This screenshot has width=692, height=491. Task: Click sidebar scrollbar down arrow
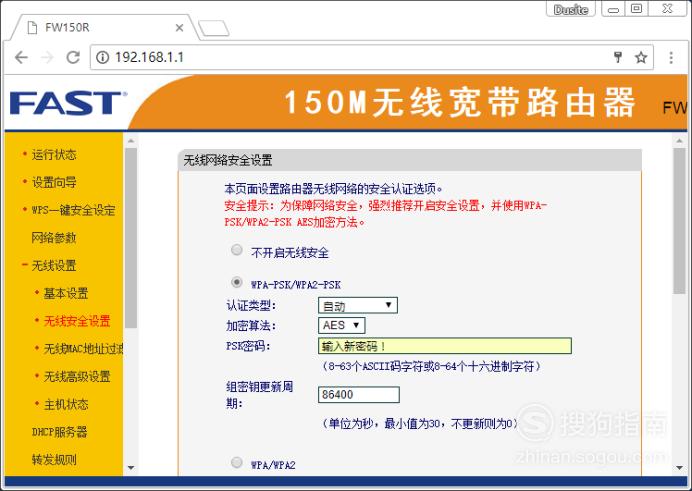point(131,468)
